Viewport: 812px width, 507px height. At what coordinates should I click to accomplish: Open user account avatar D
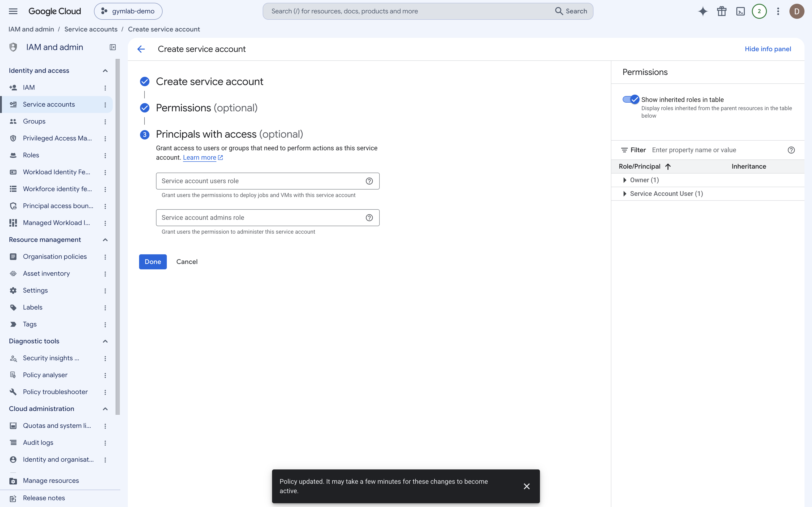point(796,11)
